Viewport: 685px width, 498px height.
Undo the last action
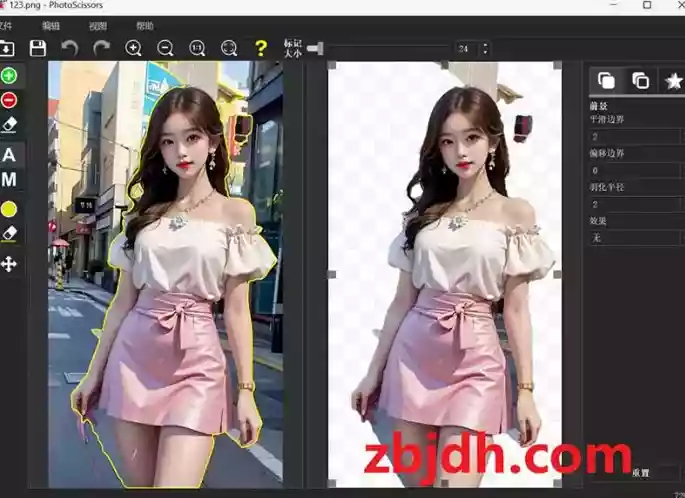click(x=69, y=48)
